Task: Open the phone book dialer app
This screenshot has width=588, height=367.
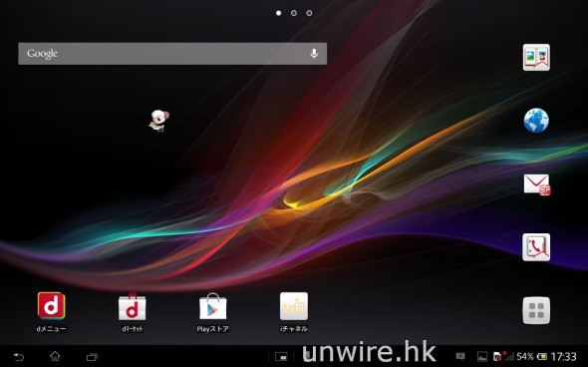Action: [x=536, y=247]
